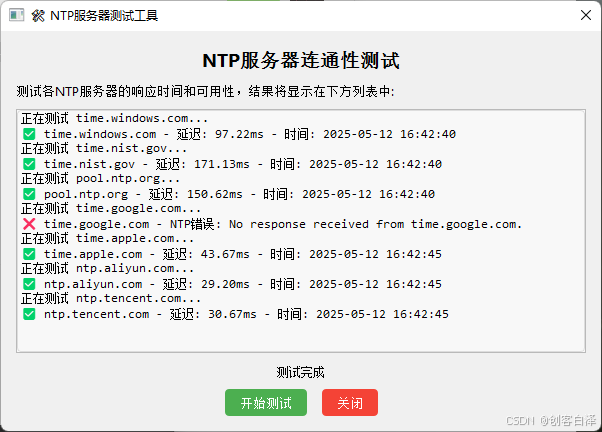
Task: Click the result '延迟: 97.22ms' for time.windows.com
Action: 220,134
